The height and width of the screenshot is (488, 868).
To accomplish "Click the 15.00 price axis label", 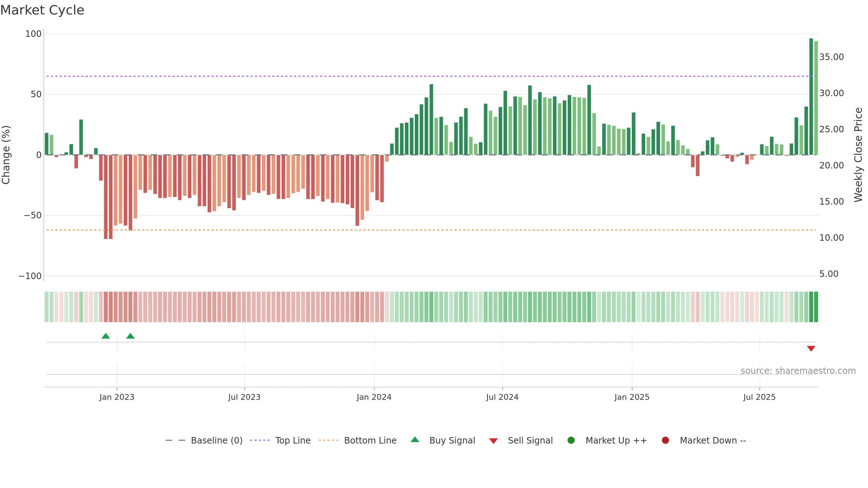I will (x=831, y=202).
